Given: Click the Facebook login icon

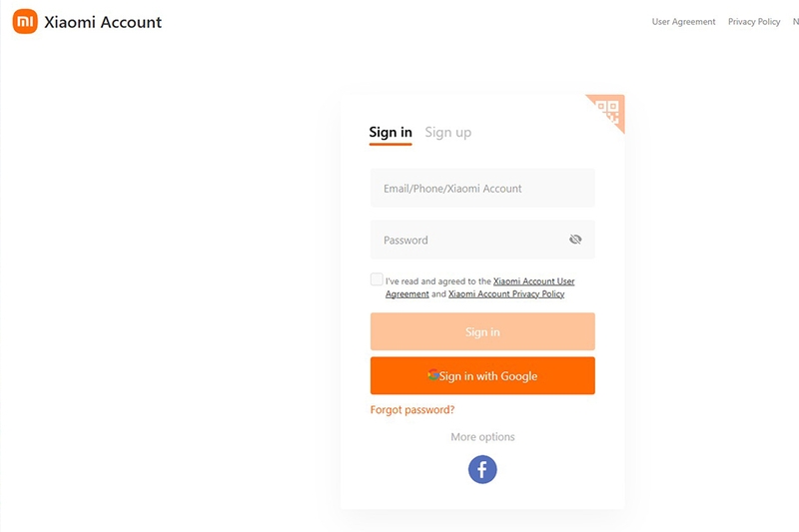Looking at the screenshot, I should click(x=482, y=469).
